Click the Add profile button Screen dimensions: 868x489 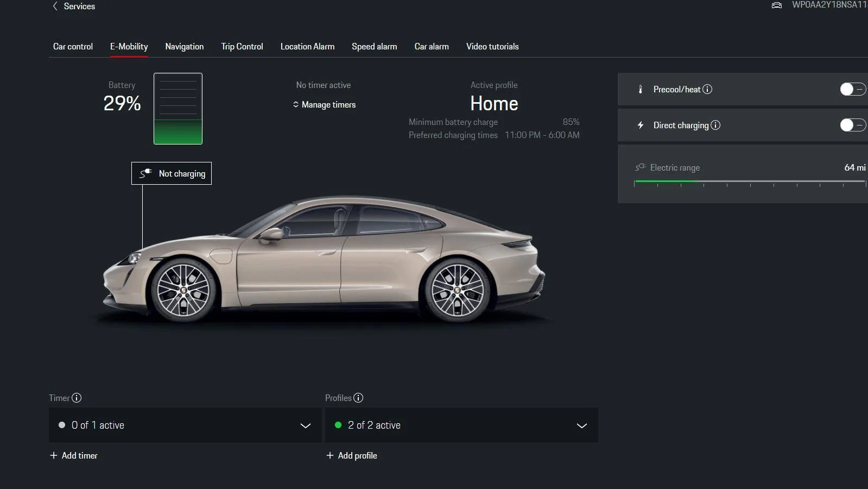tap(352, 455)
